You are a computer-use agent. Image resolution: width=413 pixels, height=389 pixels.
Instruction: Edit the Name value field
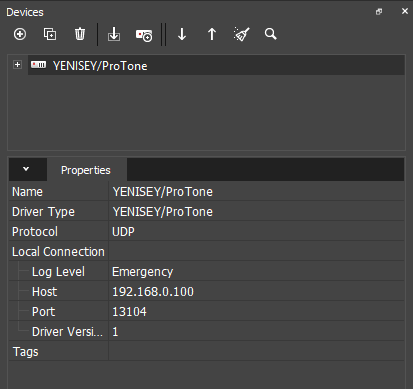pyautogui.click(x=256, y=192)
